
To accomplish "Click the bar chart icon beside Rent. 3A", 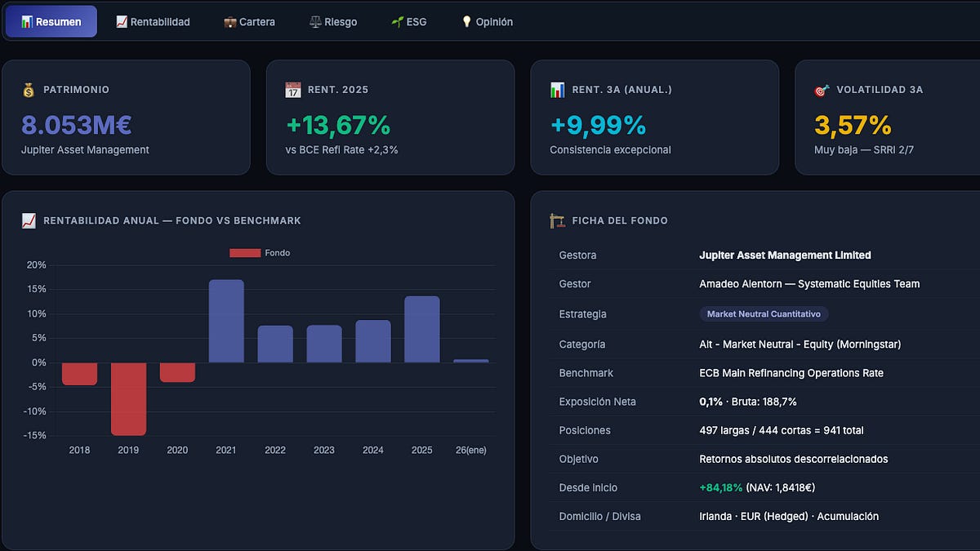I will (x=558, y=90).
